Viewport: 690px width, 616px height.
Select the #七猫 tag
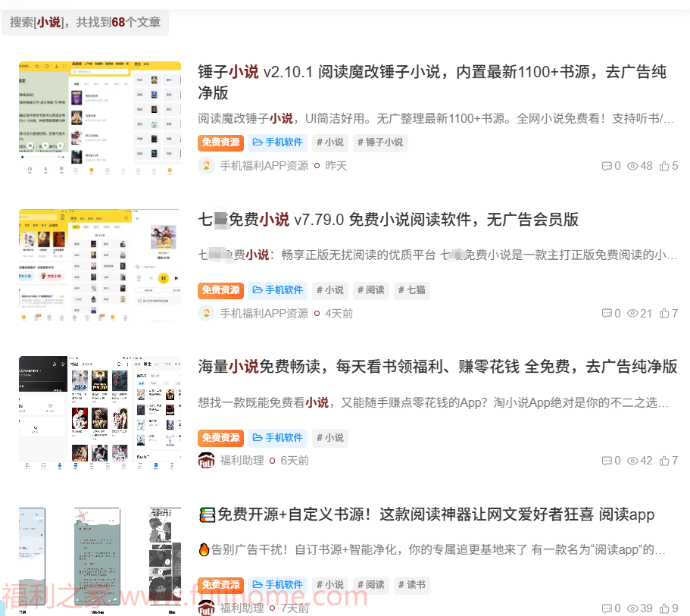(x=411, y=290)
